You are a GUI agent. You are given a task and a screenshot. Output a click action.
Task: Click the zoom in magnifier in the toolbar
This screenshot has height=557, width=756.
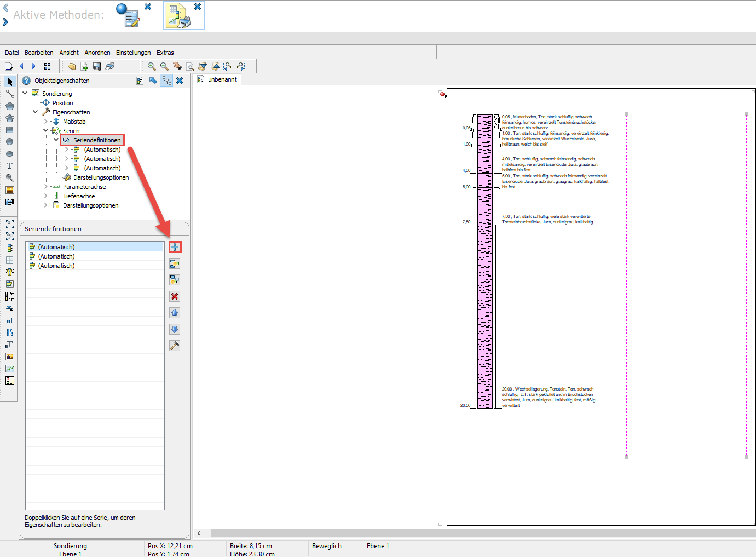click(x=152, y=66)
